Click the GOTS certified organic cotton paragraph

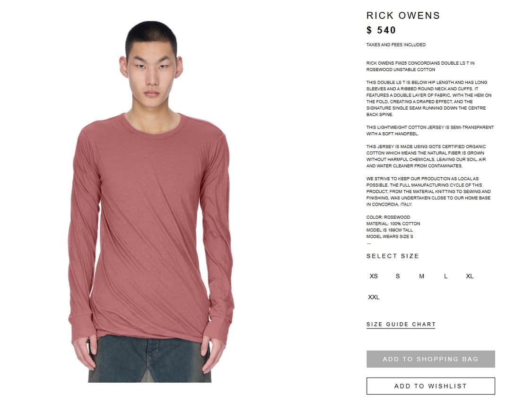426,156
